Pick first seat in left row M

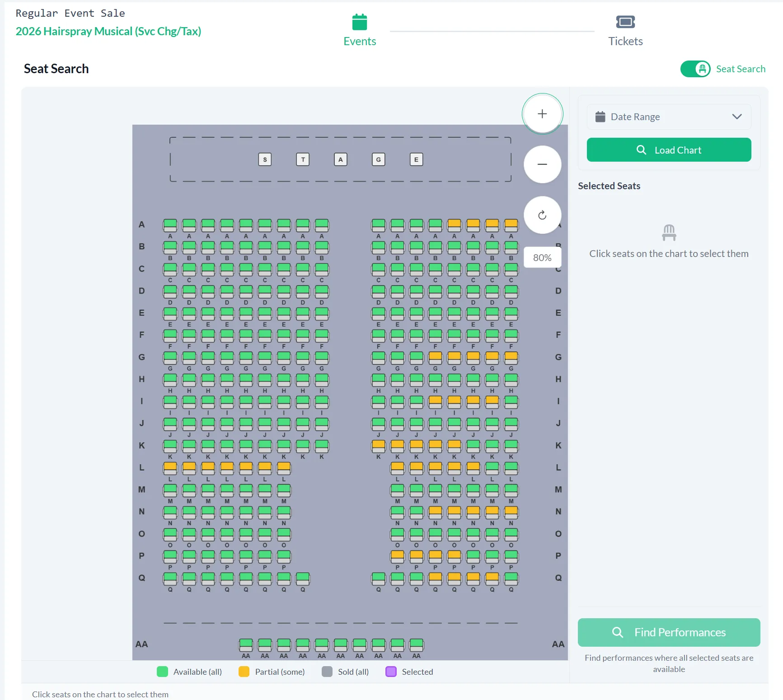(x=170, y=490)
